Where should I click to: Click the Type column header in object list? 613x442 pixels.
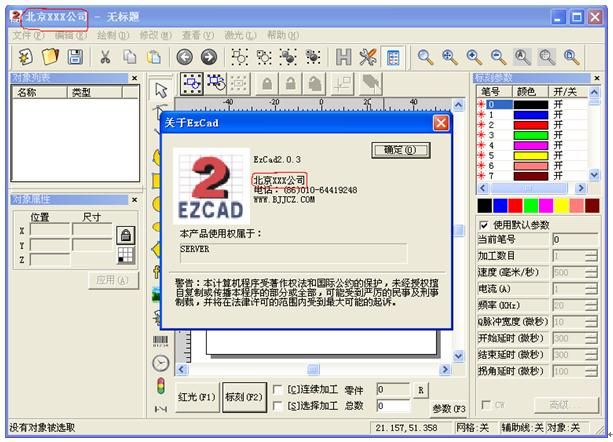[95, 92]
